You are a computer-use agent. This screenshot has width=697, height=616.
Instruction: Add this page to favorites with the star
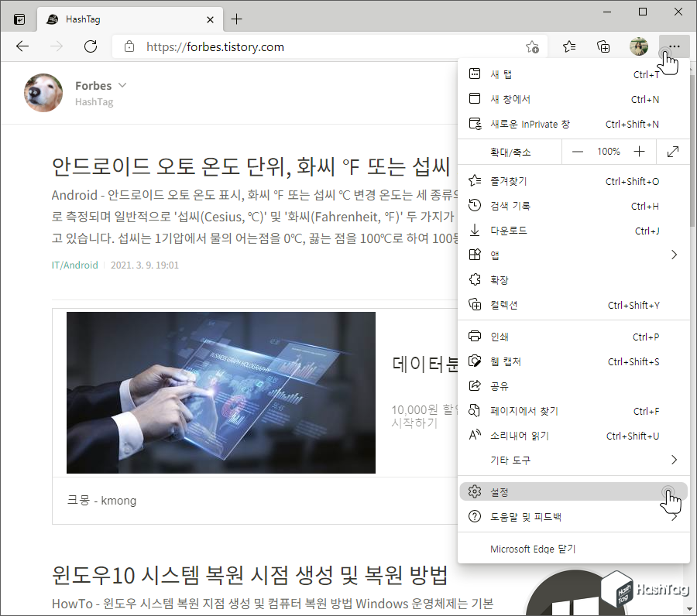[532, 47]
